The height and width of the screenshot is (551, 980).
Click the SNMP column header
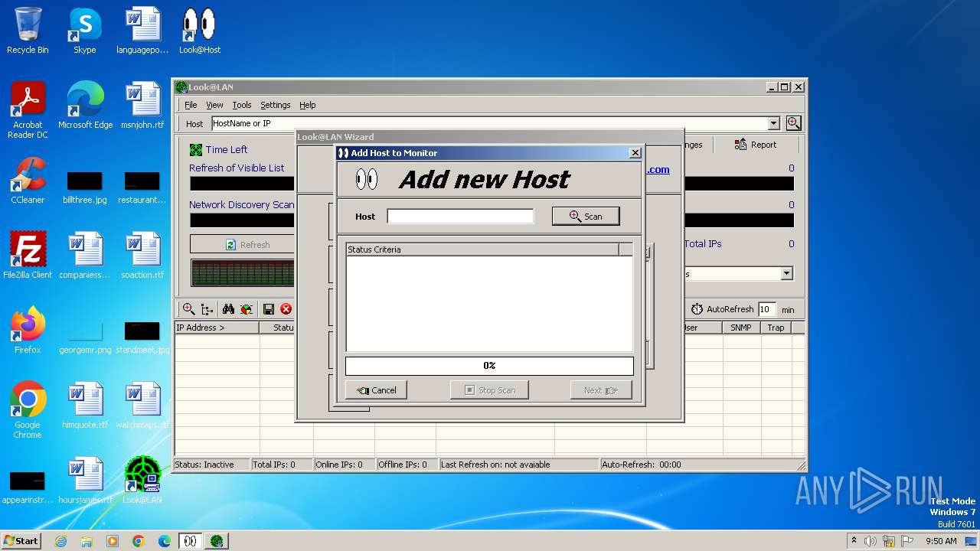[741, 328]
